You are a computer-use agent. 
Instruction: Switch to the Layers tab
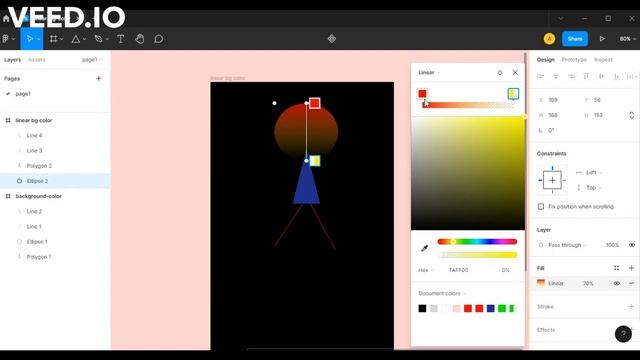pyautogui.click(x=12, y=60)
